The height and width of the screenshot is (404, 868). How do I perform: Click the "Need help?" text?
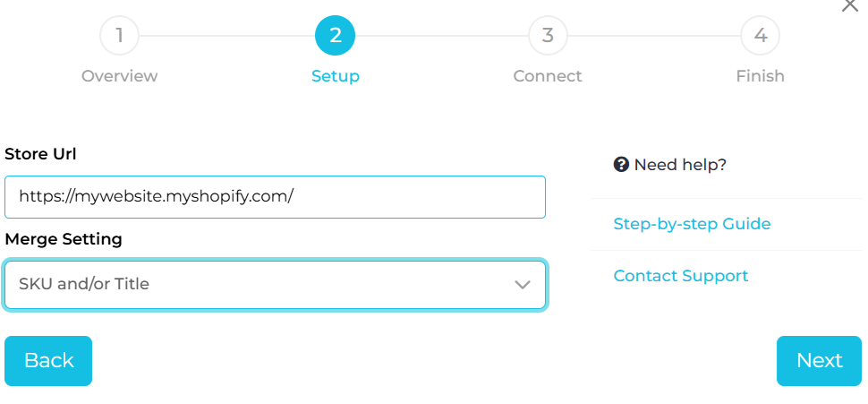(x=680, y=165)
